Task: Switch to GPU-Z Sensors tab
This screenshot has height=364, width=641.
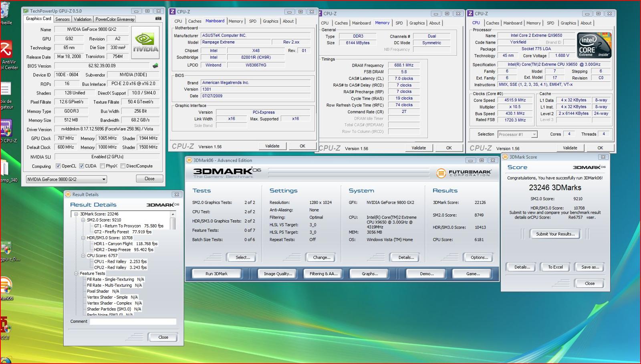Action: [62, 19]
